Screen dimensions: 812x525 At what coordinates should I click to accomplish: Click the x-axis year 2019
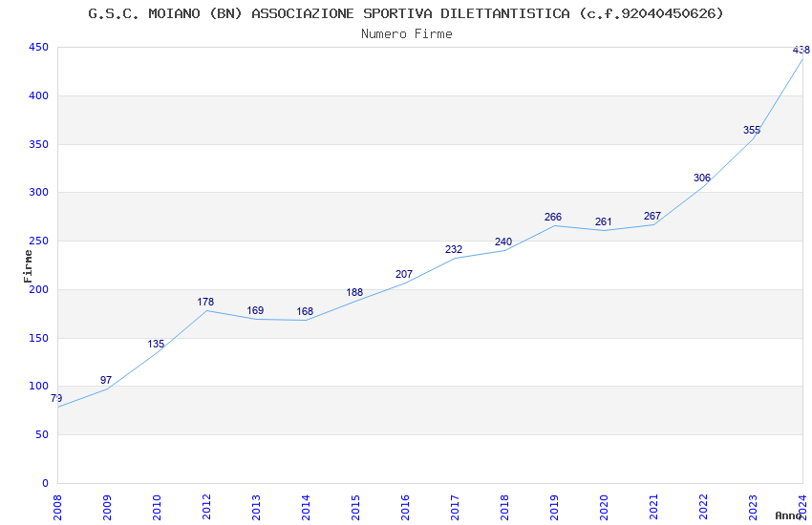point(554,507)
